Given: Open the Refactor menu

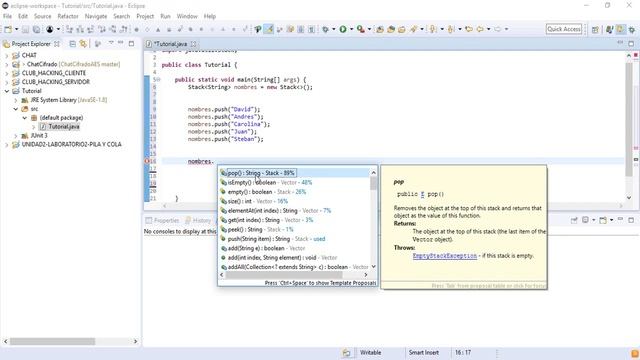Looking at the screenshot, I should 68,16.
